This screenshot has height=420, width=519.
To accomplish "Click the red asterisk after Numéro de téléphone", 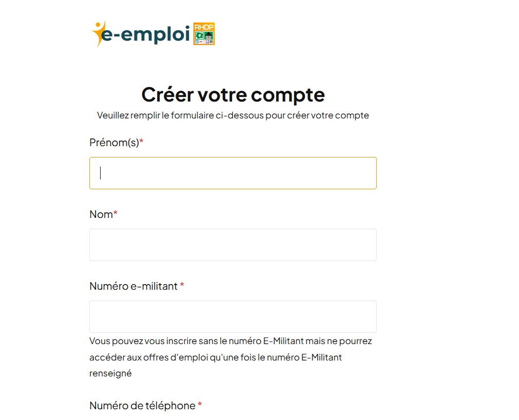I will coord(200,404).
